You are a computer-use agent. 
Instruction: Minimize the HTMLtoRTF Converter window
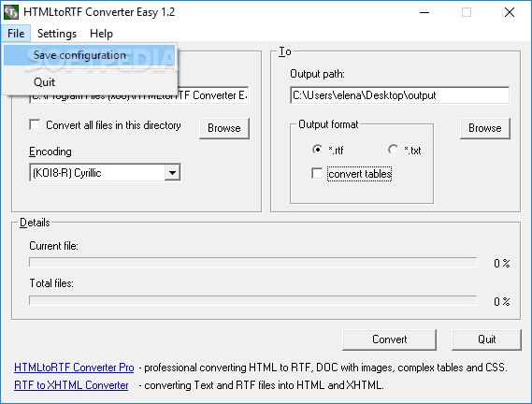pyautogui.click(x=424, y=12)
